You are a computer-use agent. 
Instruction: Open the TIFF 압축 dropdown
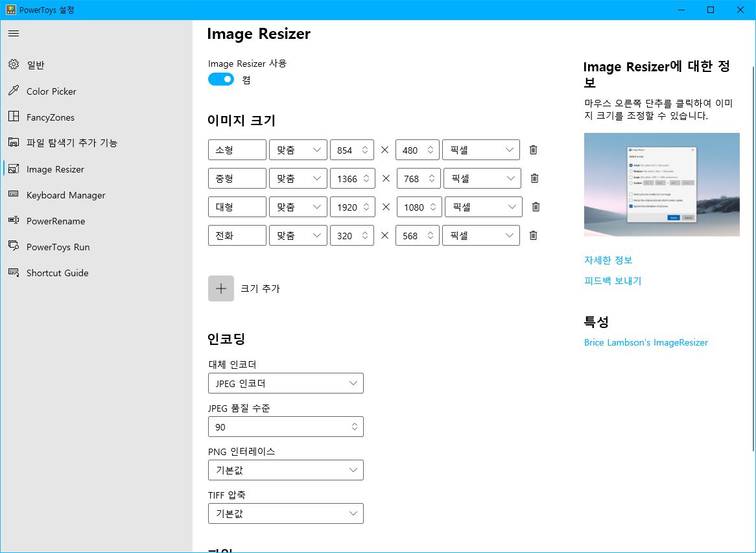click(x=286, y=513)
